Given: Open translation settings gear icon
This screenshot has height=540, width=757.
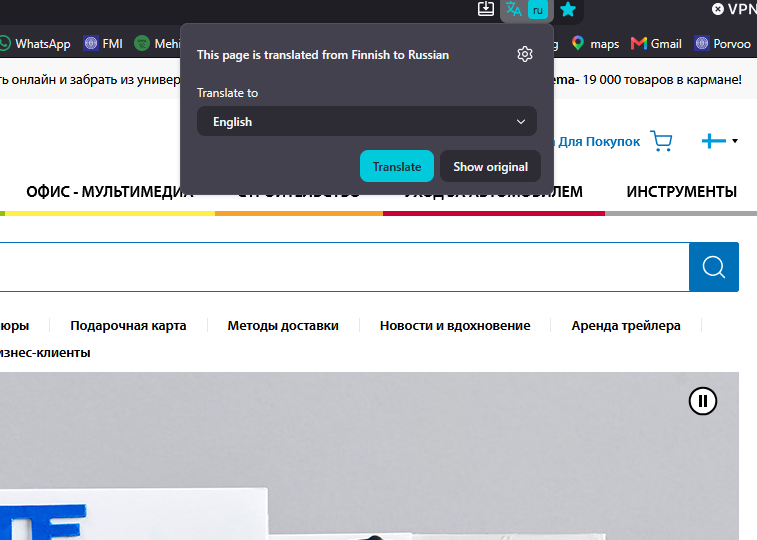Looking at the screenshot, I should coord(524,54).
